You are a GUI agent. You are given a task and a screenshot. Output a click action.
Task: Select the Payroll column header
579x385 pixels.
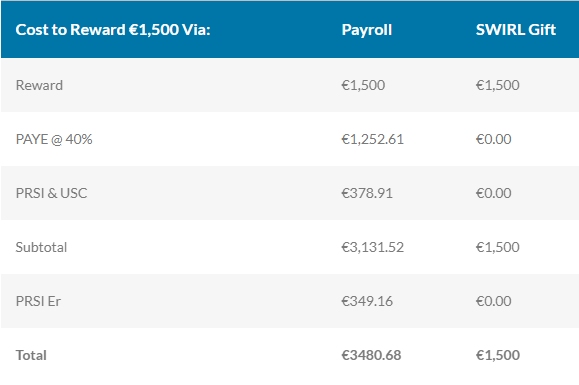367,30
